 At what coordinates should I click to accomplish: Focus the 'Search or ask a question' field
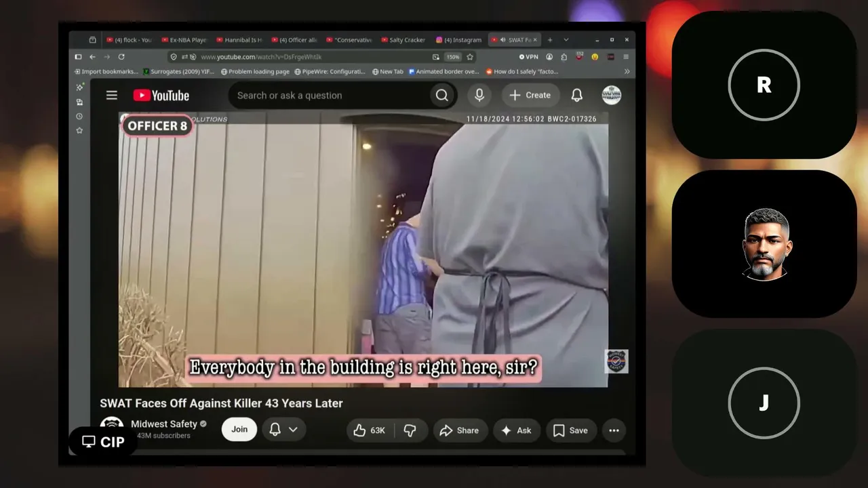[328, 96]
